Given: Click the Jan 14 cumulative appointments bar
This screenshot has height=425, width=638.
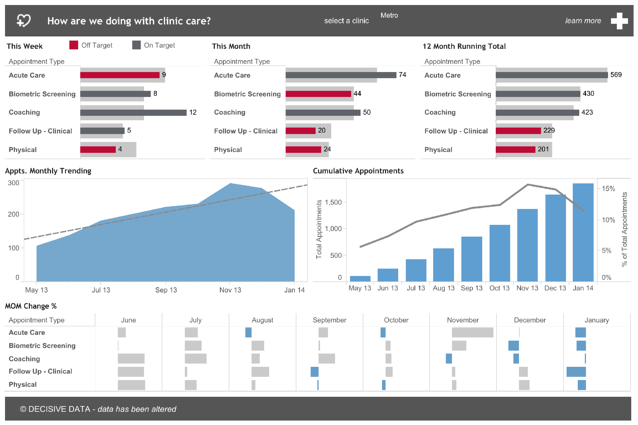Looking at the screenshot, I should click(582, 232).
